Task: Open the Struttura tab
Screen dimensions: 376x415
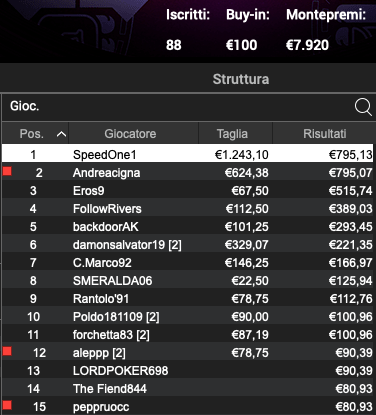Action: [241, 79]
